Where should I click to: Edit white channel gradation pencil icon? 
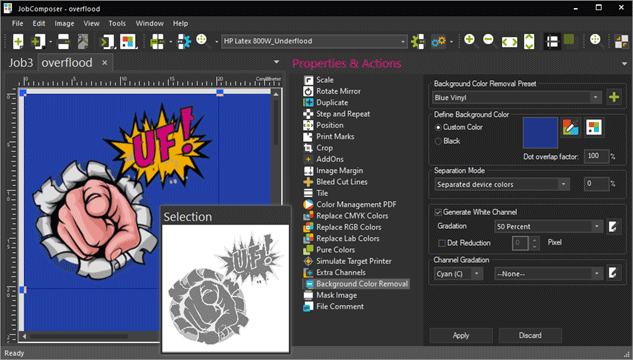pyautogui.click(x=613, y=226)
